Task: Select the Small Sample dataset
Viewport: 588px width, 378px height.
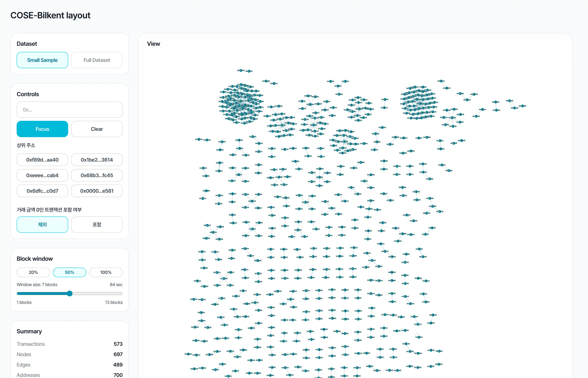Action: tap(42, 60)
